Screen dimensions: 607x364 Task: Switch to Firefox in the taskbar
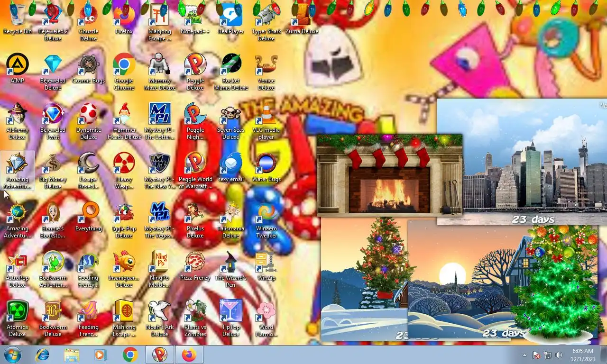click(189, 355)
